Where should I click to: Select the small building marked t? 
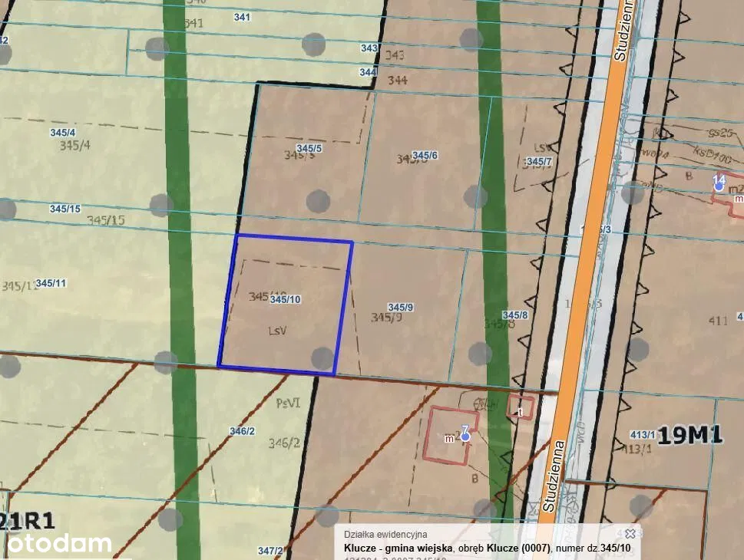(520, 407)
